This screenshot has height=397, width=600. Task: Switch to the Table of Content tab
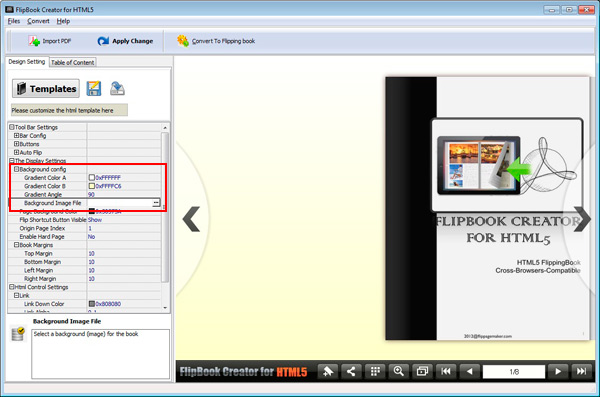pos(73,62)
